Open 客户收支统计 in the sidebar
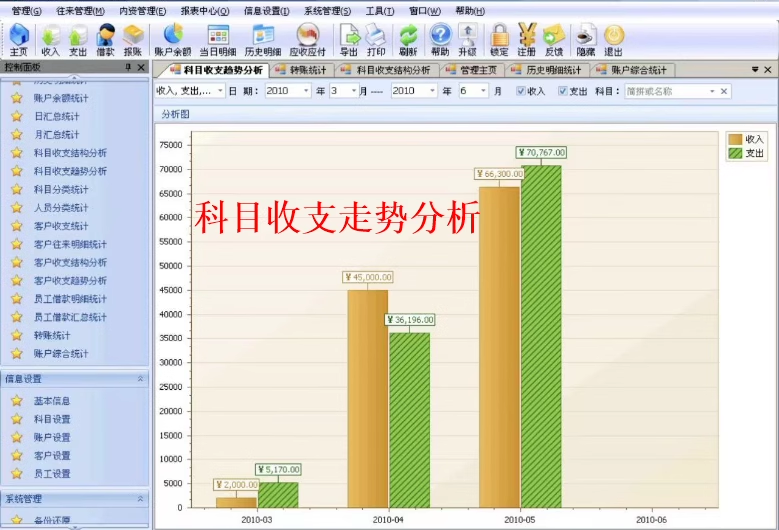Screen dimensions: 779x530 click(x=61, y=226)
